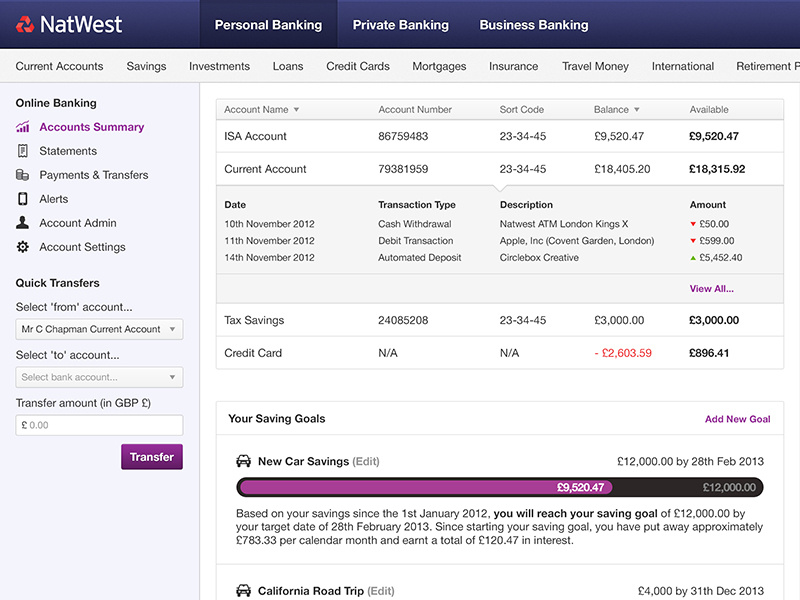This screenshot has width=800, height=600.
Task: Sort by Balance column arrow
Action: click(x=637, y=110)
